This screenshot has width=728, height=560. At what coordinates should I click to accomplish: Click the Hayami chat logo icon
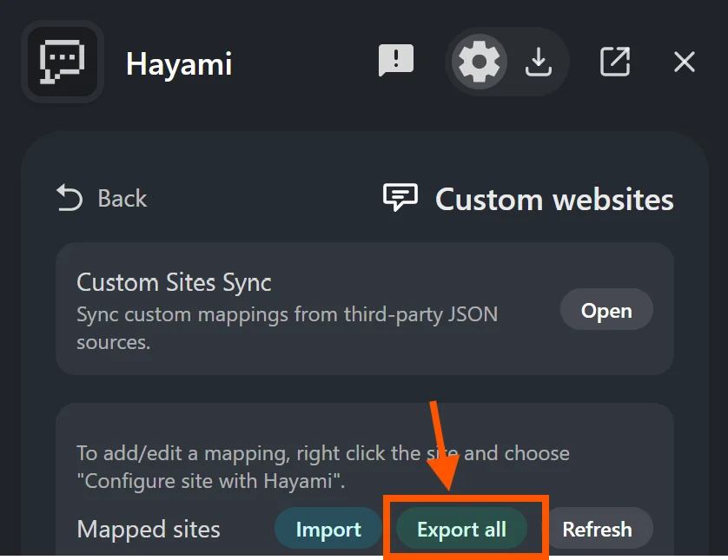tap(63, 62)
